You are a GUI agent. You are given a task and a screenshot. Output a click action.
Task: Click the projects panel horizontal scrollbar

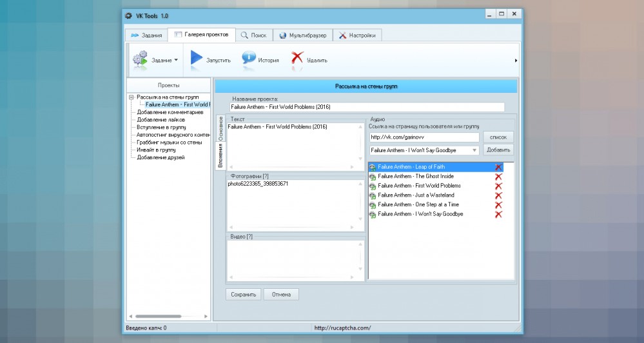click(x=159, y=317)
